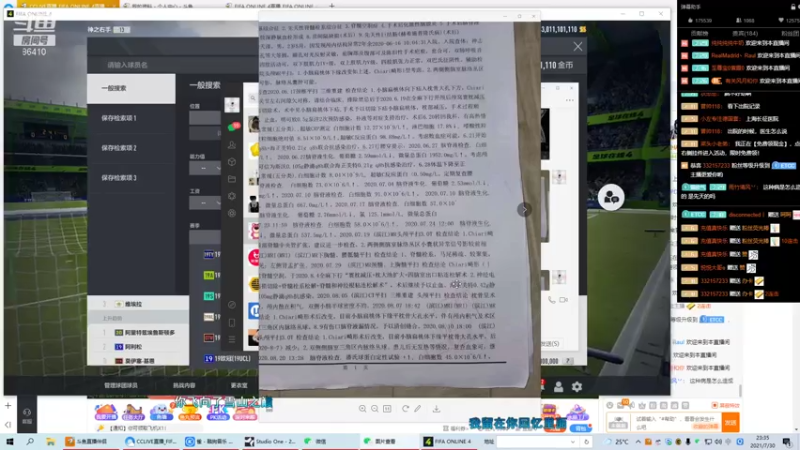Select 保存检索项 1
The height and width of the screenshot is (450, 800).
[131, 118]
